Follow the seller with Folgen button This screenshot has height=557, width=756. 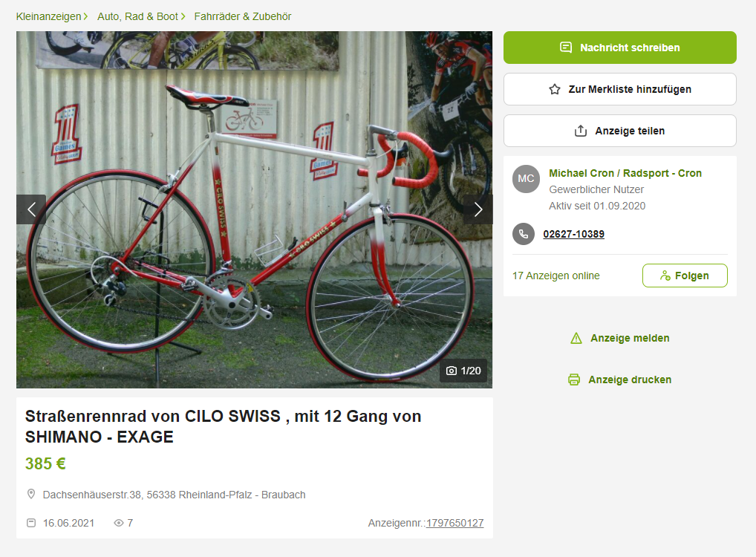[x=685, y=276]
